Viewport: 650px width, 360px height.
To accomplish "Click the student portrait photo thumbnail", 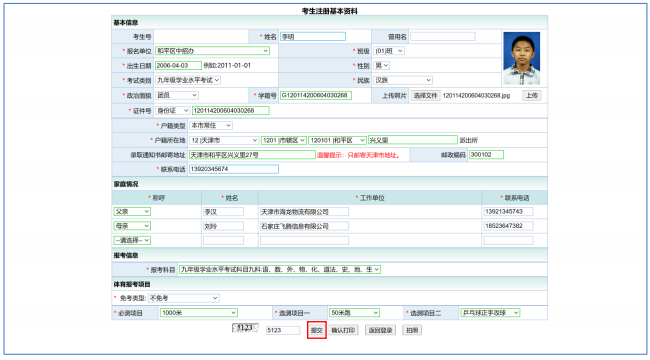I will tap(521, 58).
